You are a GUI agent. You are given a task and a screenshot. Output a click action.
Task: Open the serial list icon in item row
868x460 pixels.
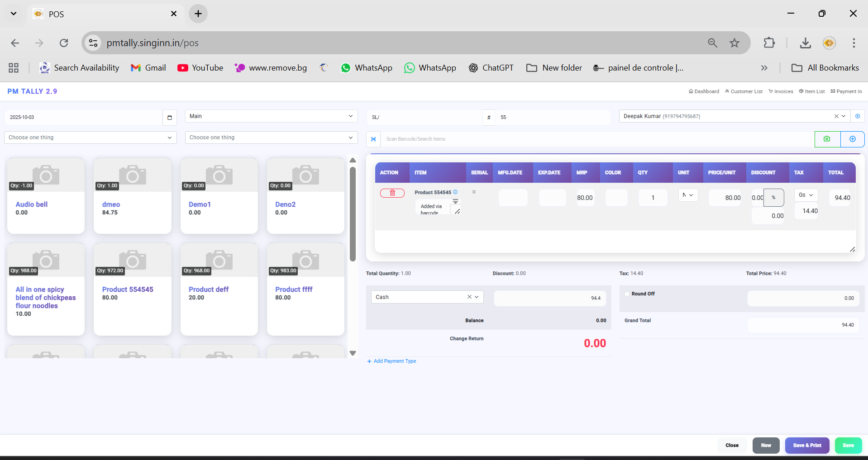[474, 192]
